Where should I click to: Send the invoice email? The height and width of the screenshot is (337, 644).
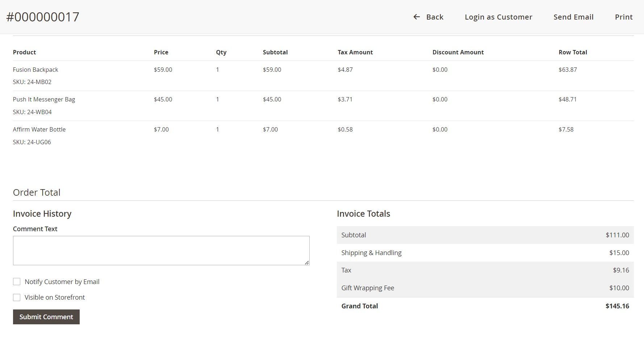pos(573,17)
